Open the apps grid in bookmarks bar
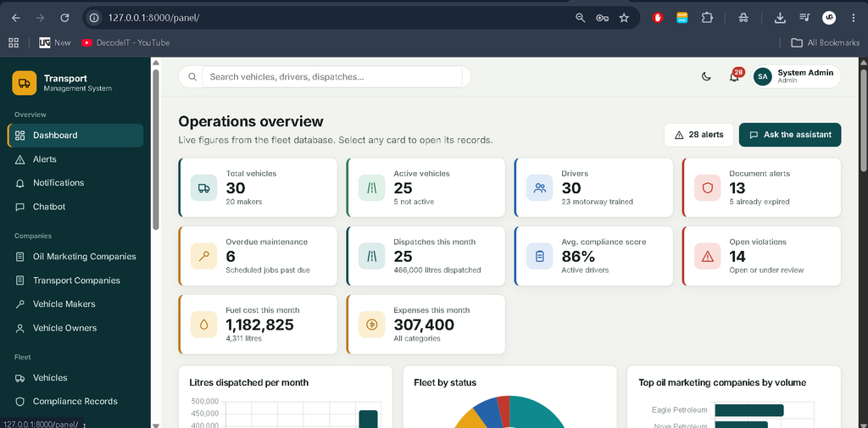868x428 pixels. (14, 42)
